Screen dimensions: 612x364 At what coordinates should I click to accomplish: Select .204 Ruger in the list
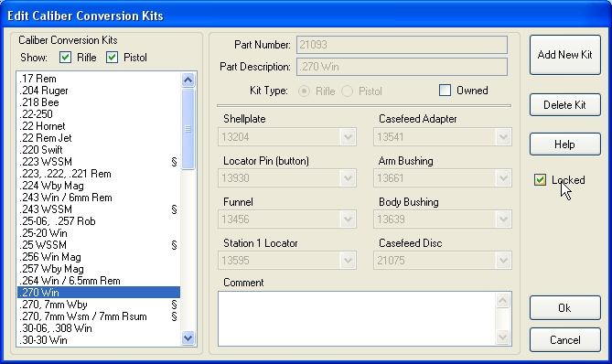tap(99, 91)
